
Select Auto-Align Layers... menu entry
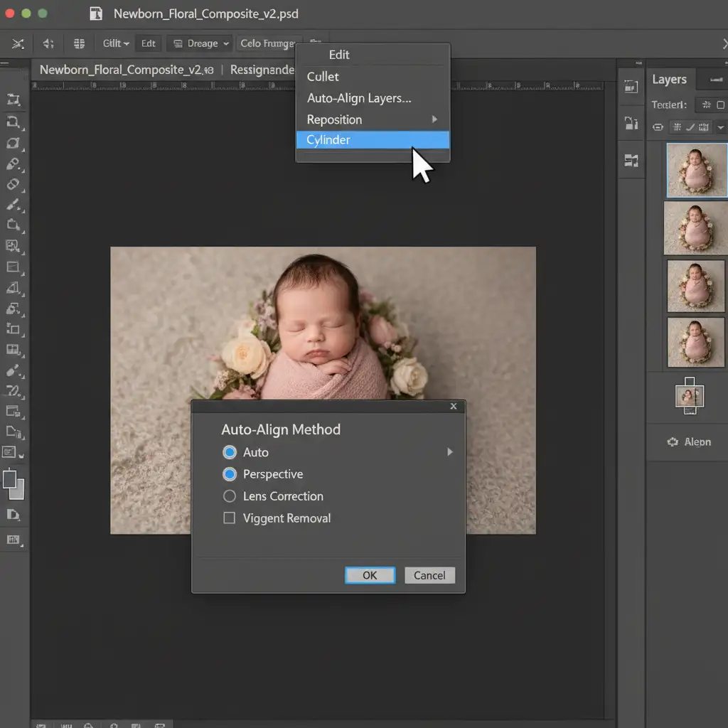click(359, 98)
